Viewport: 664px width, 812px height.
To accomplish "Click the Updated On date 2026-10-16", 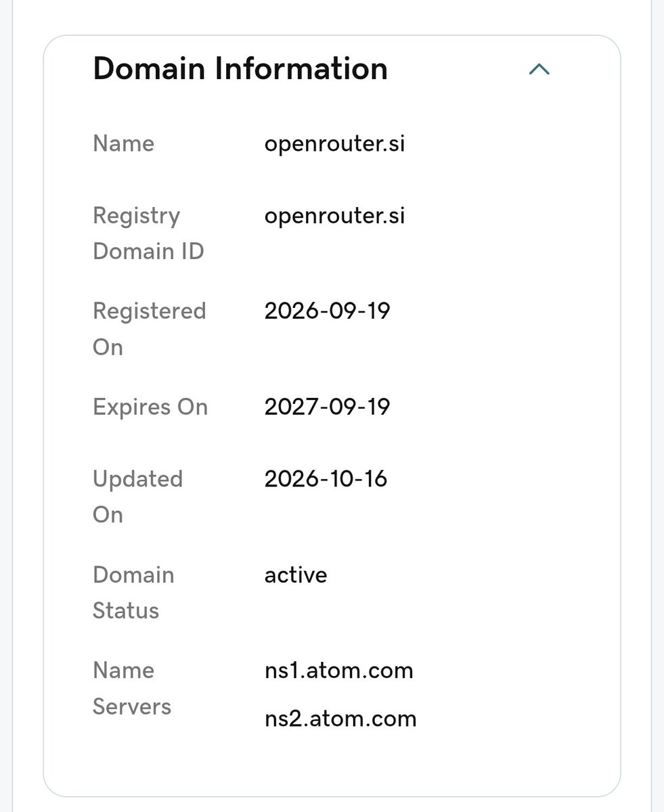I will [326, 479].
